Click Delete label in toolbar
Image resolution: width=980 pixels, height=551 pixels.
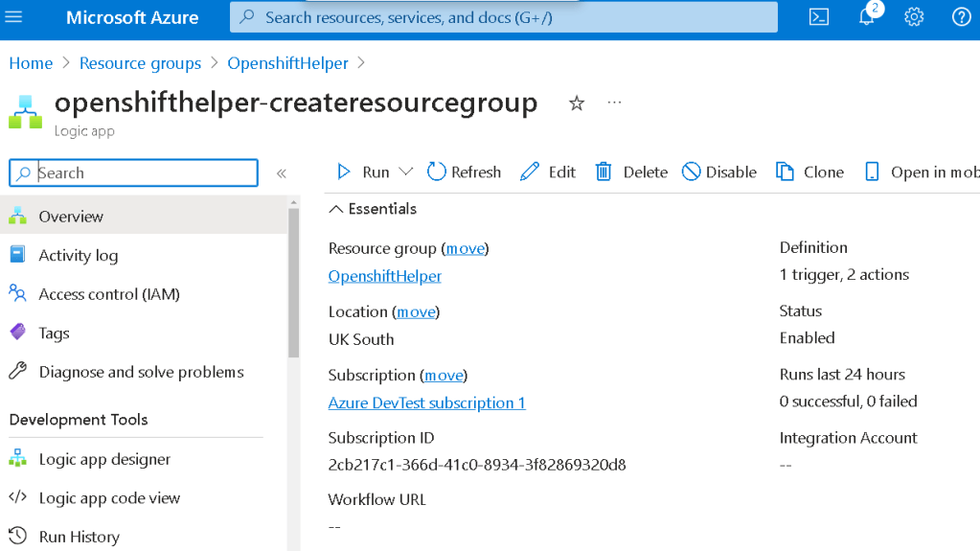coord(646,172)
